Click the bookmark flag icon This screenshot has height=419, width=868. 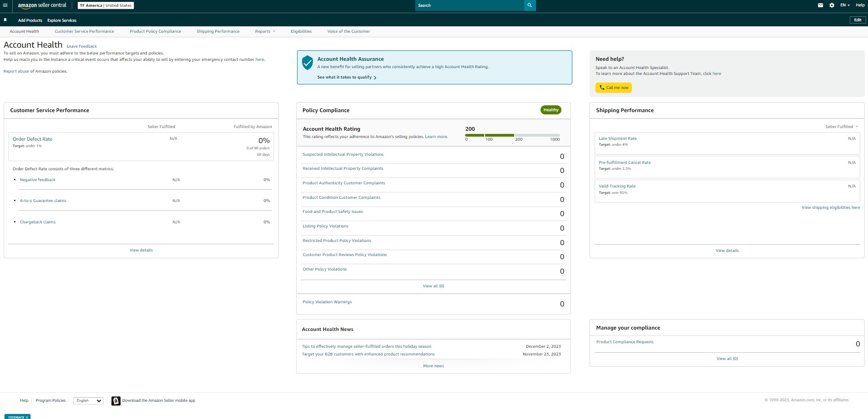point(5,20)
